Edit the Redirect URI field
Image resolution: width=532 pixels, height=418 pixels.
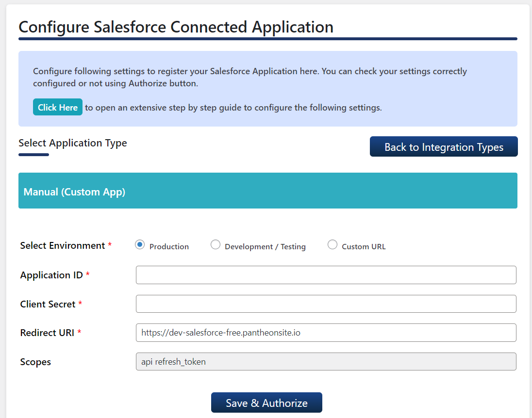(326, 333)
